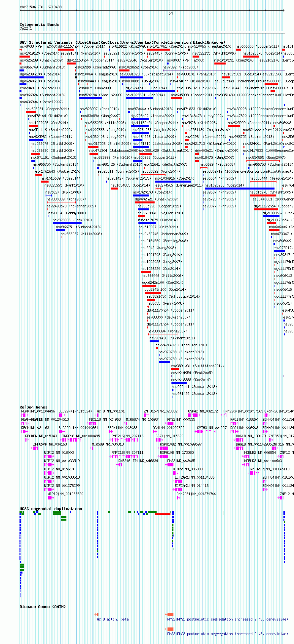Select gene ZNF815P|NR_023382
294x644 pixels.
pyautogui.click(x=161, y=411)
